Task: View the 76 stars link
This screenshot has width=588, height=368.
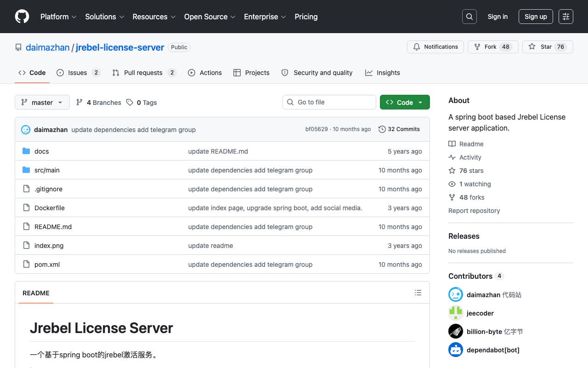Action: 466,171
